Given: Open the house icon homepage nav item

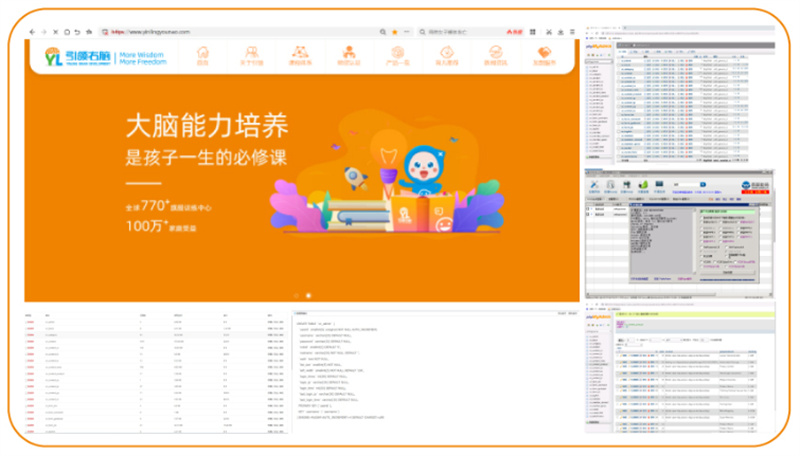Looking at the screenshot, I should [203, 55].
